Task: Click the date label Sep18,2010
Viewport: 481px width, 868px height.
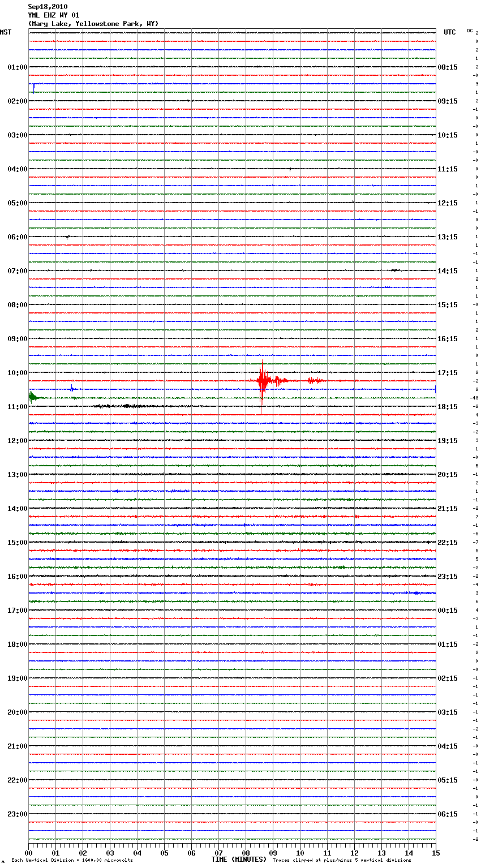Action: click(48, 7)
